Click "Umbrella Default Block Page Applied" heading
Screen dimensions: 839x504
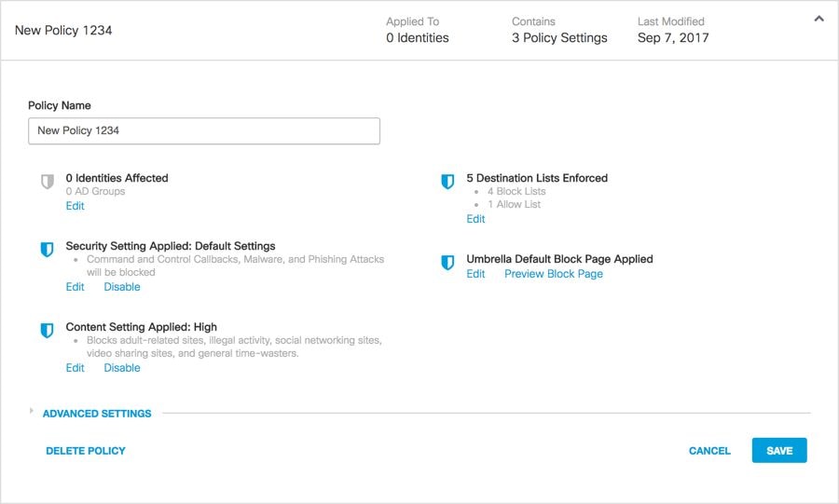coord(559,259)
